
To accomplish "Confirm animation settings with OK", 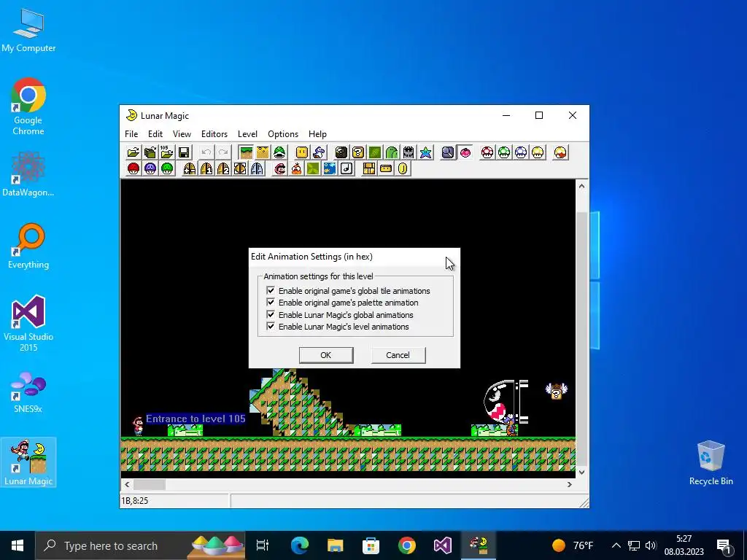I will (326, 355).
